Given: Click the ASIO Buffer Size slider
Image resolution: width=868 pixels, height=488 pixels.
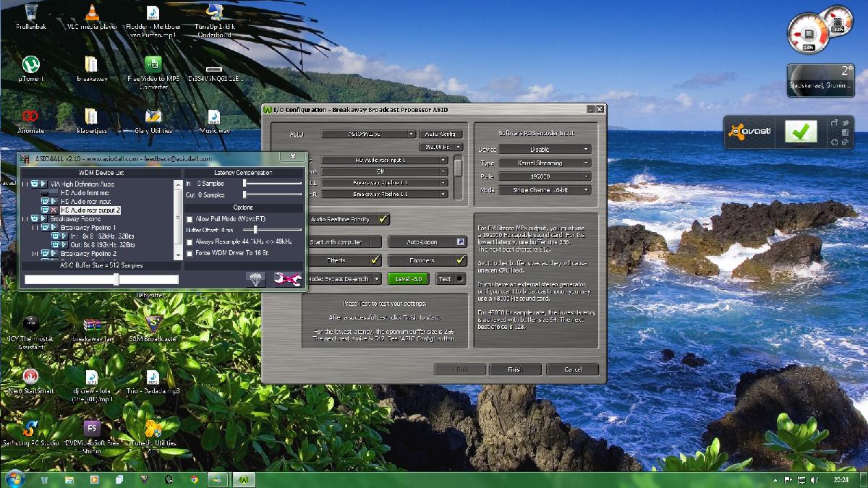Looking at the screenshot, I should click(116, 279).
